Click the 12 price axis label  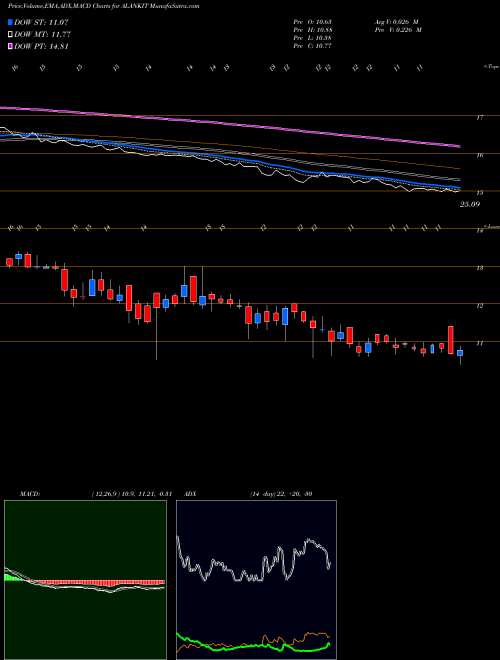(479, 306)
